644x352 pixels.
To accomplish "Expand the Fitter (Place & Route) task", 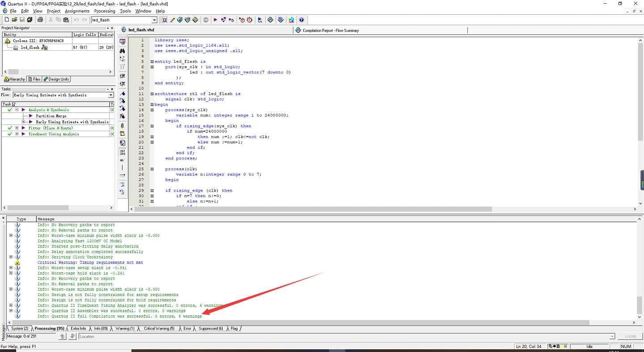I will pyautogui.click(x=17, y=128).
